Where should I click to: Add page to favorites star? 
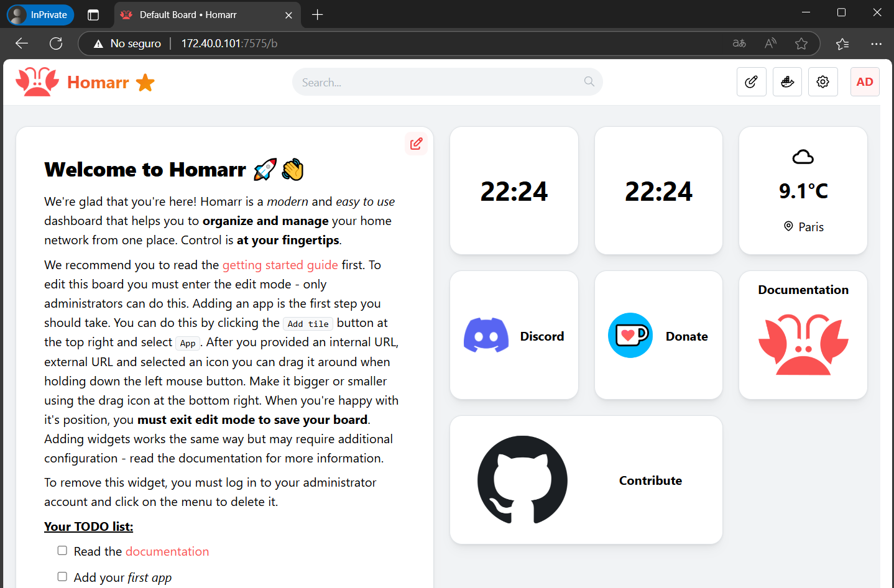click(801, 44)
